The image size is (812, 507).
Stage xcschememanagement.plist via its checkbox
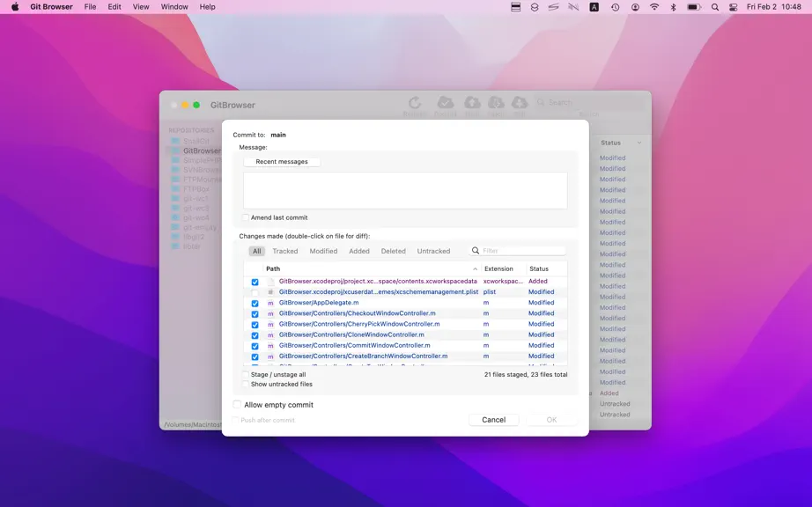point(255,292)
